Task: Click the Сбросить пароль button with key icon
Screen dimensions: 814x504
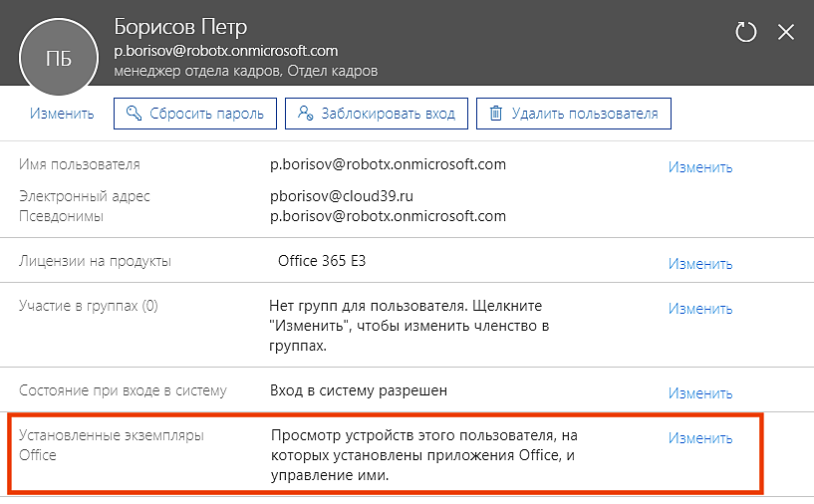Action: [194, 114]
